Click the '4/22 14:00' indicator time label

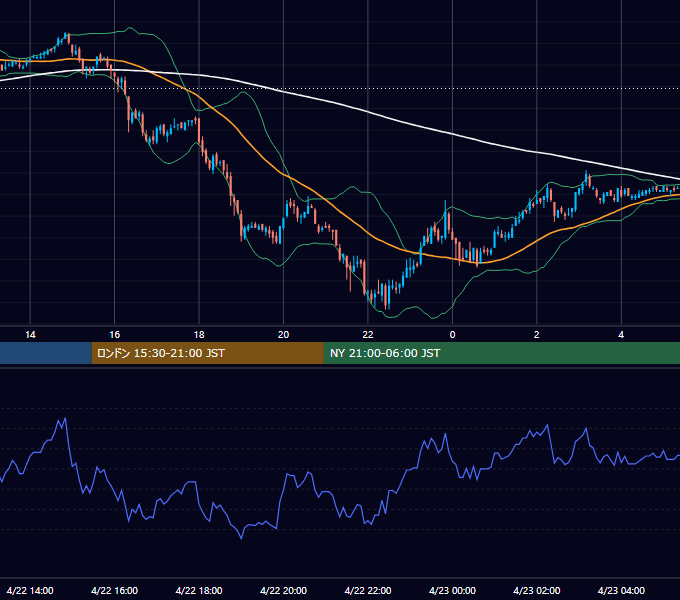pyautogui.click(x=30, y=590)
